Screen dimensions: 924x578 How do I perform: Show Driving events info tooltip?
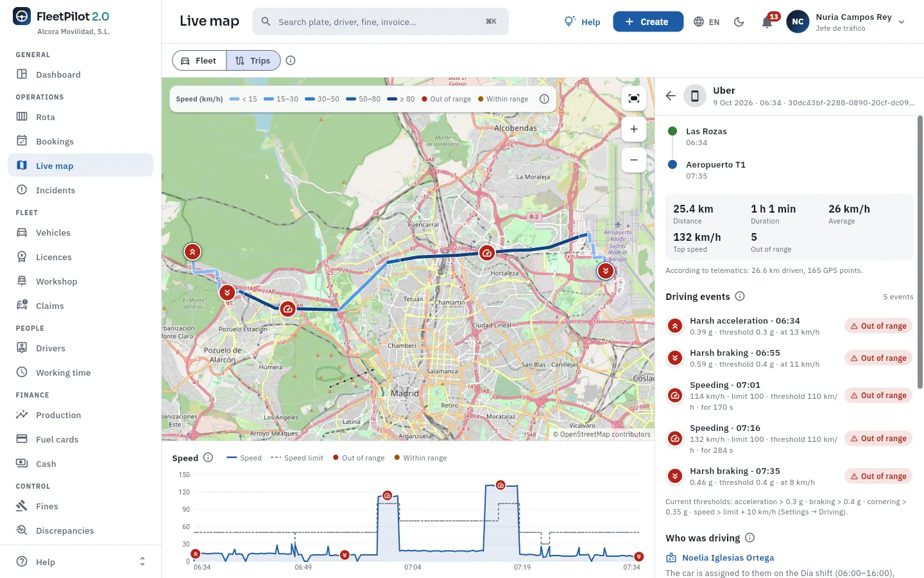(x=740, y=296)
